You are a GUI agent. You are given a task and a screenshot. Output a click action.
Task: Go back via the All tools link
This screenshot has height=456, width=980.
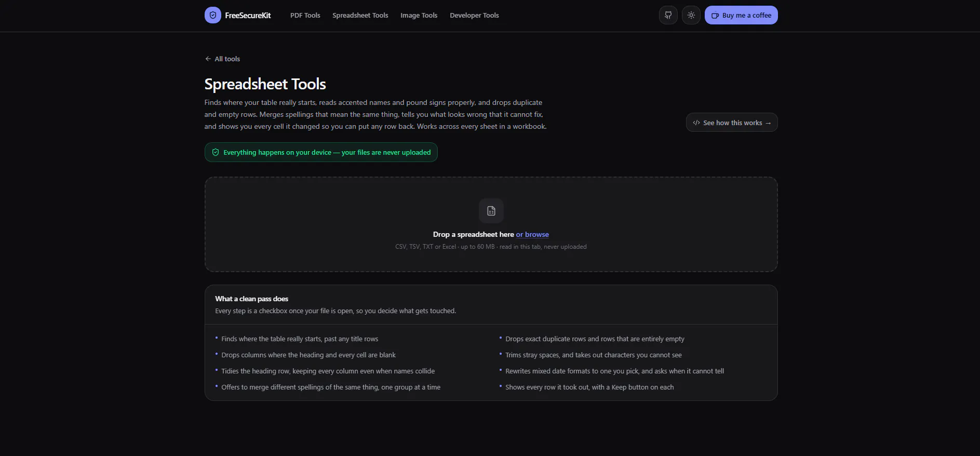pos(222,59)
